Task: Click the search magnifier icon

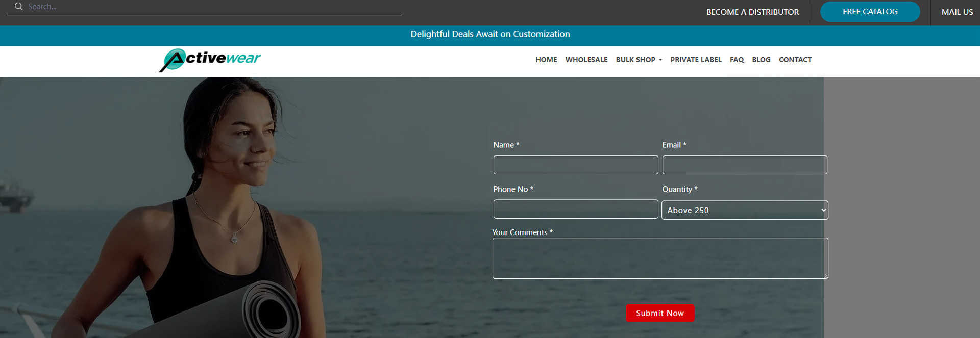Action: [x=19, y=7]
